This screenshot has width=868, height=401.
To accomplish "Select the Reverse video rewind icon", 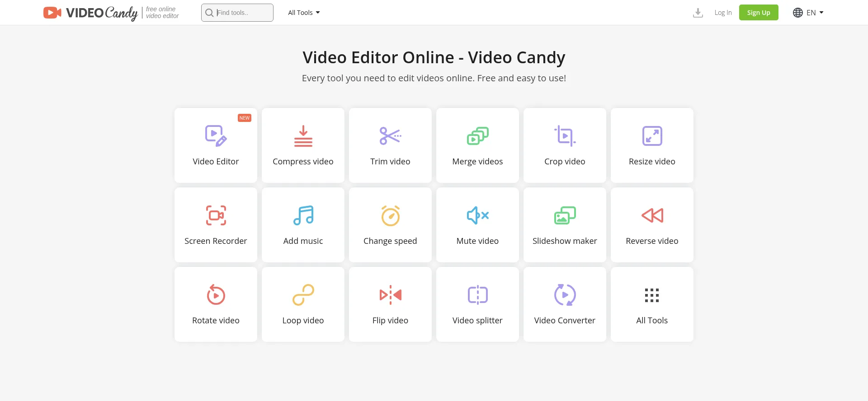I will click(652, 215).
